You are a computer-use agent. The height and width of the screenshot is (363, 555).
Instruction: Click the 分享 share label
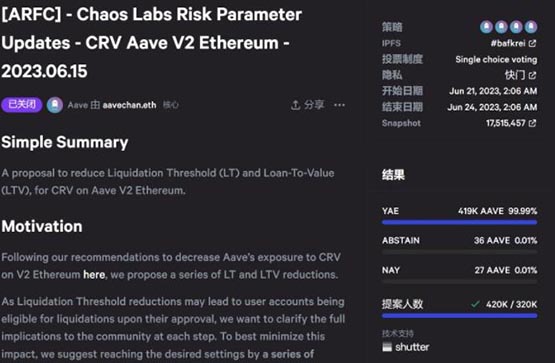pyautogui.click(x=314, y=105)
